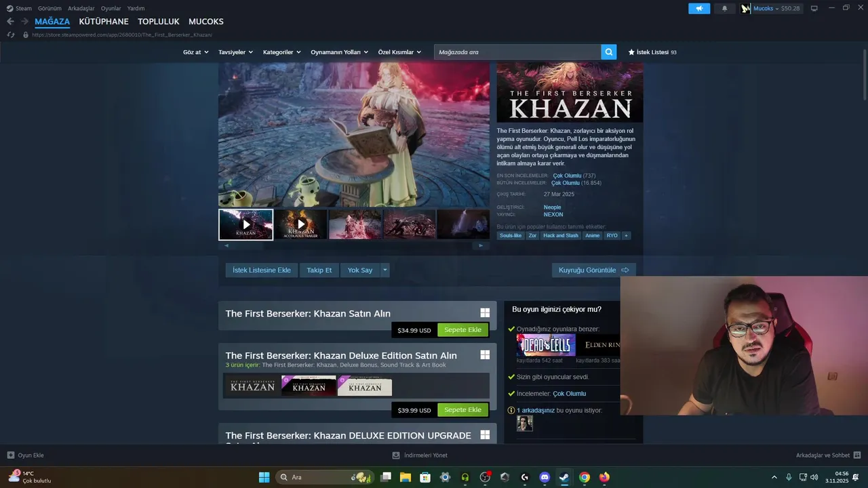
Task: Go forward with the right arrow
Action: [24, 22]
